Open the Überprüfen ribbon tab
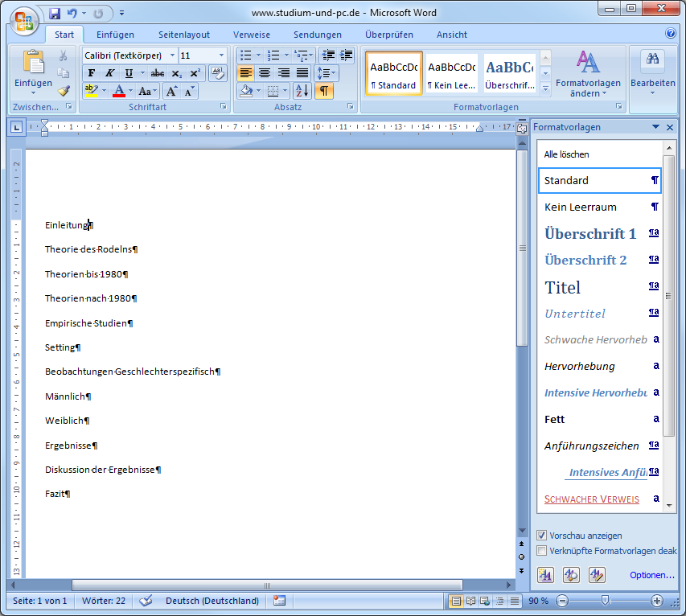Image resolution: width=686 pixels, height=616 pixels. point(389,35)
